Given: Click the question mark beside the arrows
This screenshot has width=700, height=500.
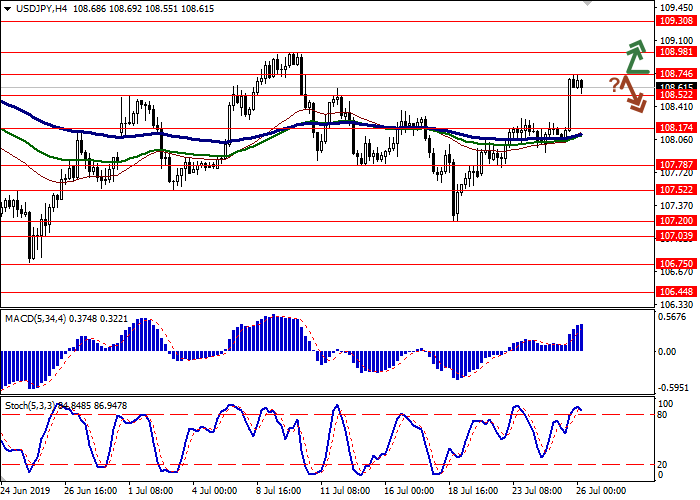Looking at the screenshot, I should coord(614,84).
